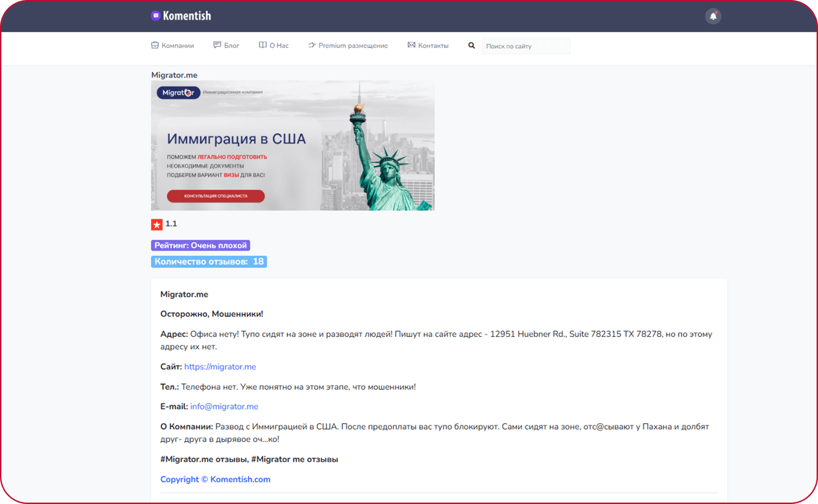Click the Консультация специалиста banner button
Screen dimensions: 818x504
click(216, 196)
